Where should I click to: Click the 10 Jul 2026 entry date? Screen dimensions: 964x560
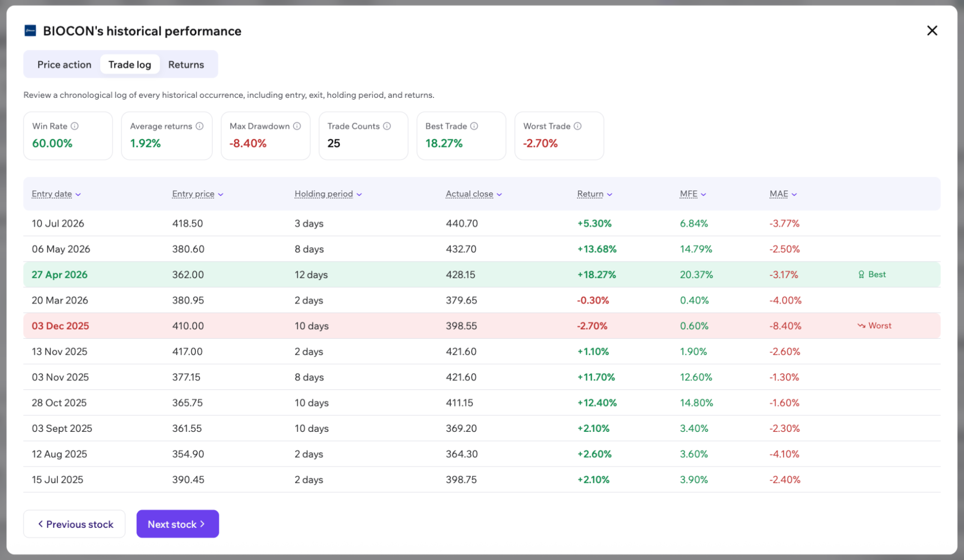[x=58, y=224]
